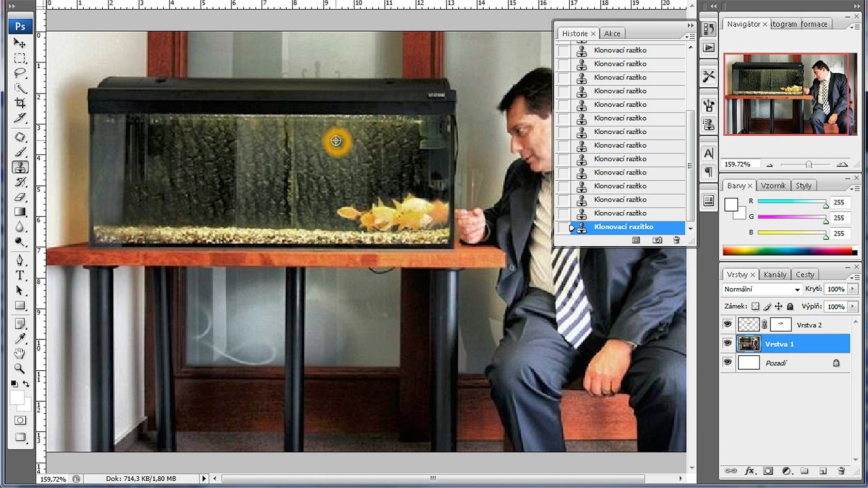Select the last Klonovací razítko history state
The image size is (868, 488).
(624, 227)
